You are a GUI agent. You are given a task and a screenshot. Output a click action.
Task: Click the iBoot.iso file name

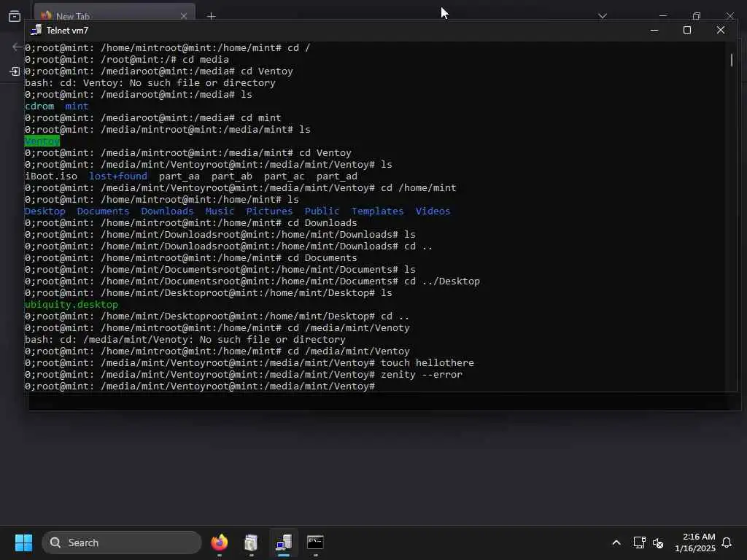click(x=51, y=176)
